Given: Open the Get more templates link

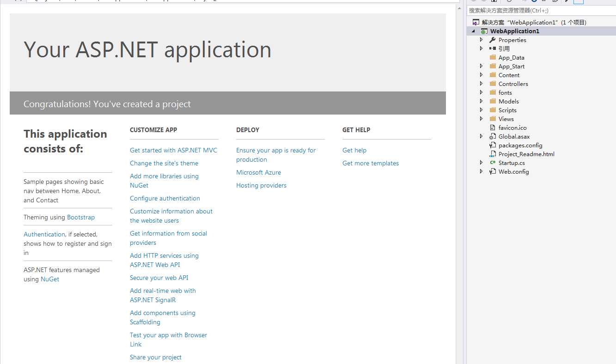Looking at the screenshot, I should click(371, 163).
